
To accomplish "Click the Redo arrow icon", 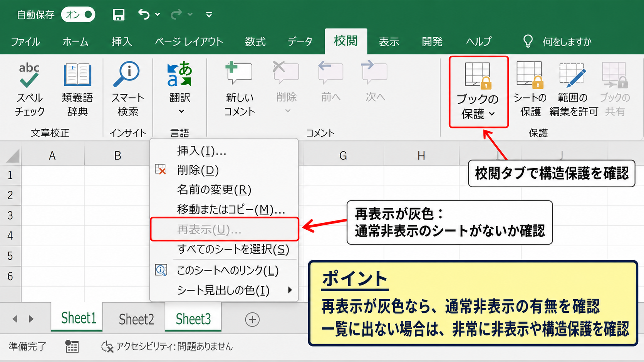I will (176, 15).
